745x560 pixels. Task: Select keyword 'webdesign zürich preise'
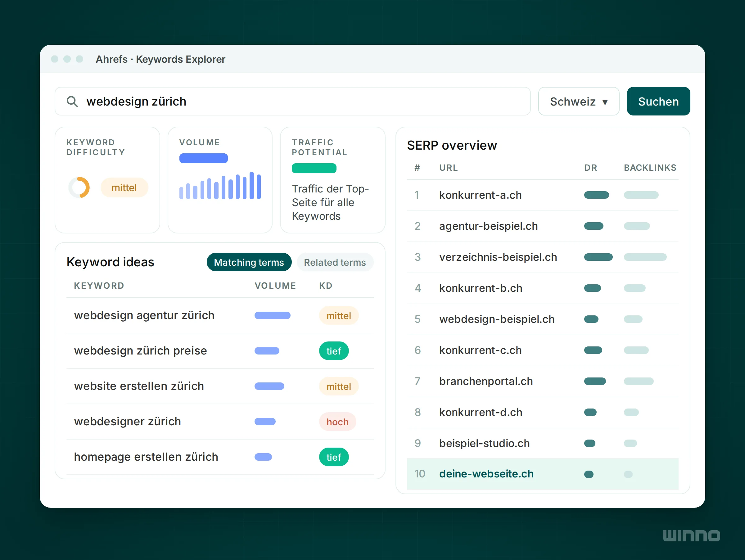pos(140,351)
